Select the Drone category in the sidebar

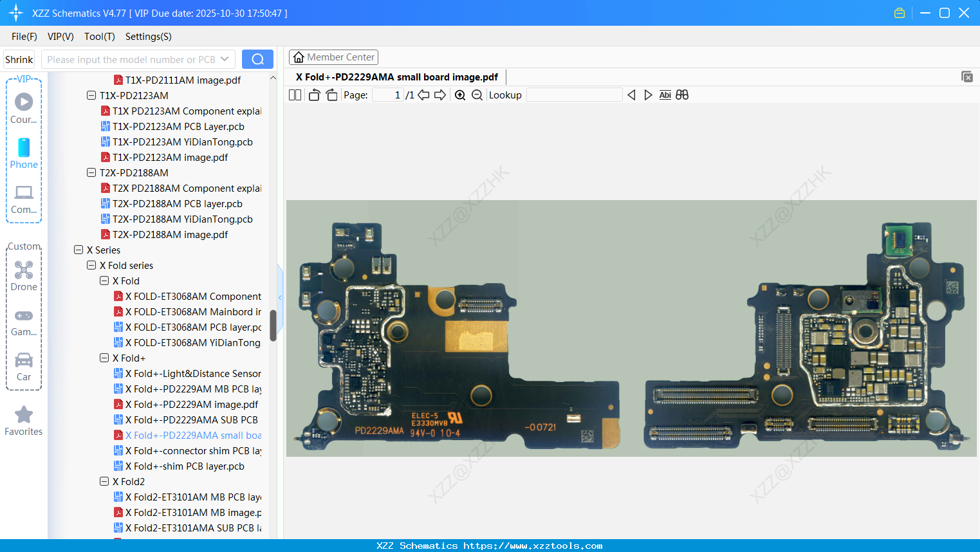(x=24, y=275)
